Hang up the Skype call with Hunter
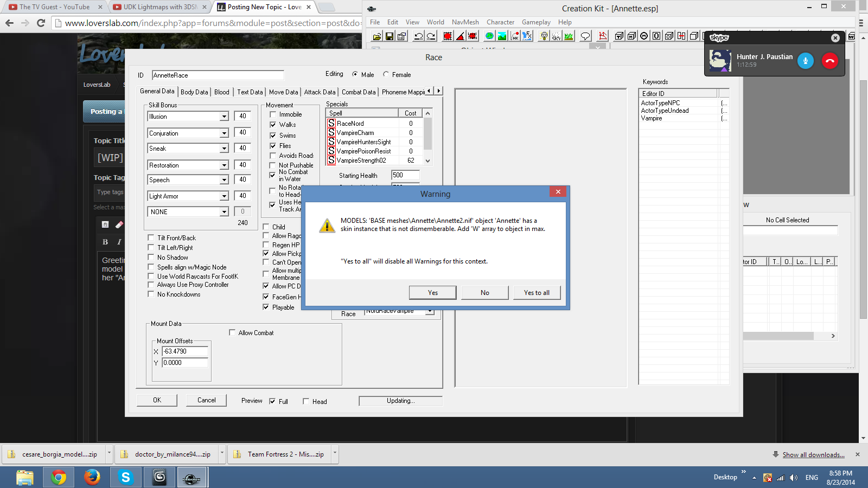 tap(830, 61)
